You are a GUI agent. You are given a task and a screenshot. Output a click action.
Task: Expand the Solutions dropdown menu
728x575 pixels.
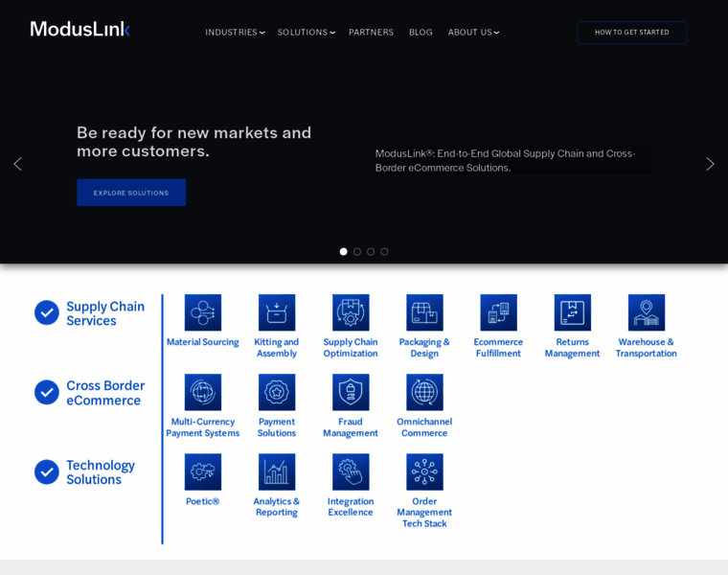(x=306, y=32)
